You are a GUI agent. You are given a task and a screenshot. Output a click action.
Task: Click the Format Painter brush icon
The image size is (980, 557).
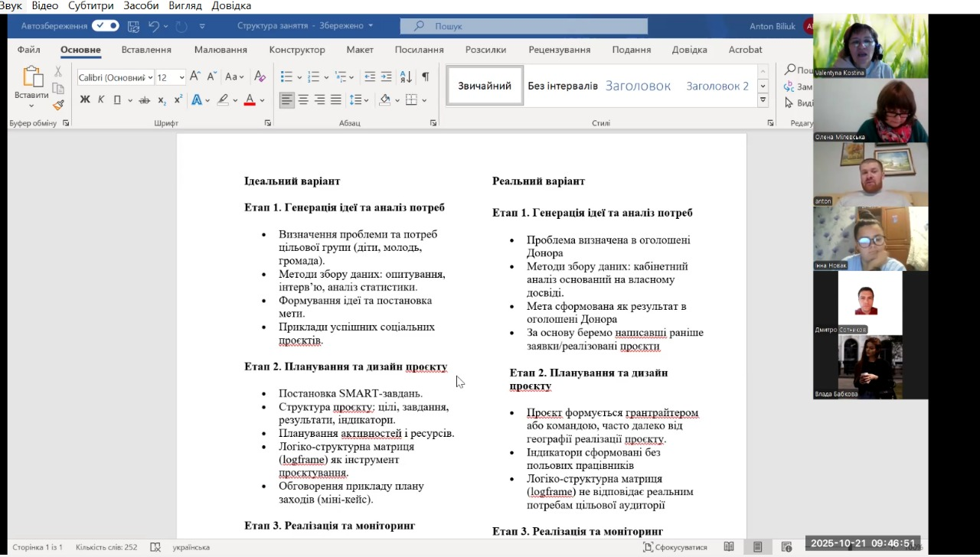[x=58, y=105]
